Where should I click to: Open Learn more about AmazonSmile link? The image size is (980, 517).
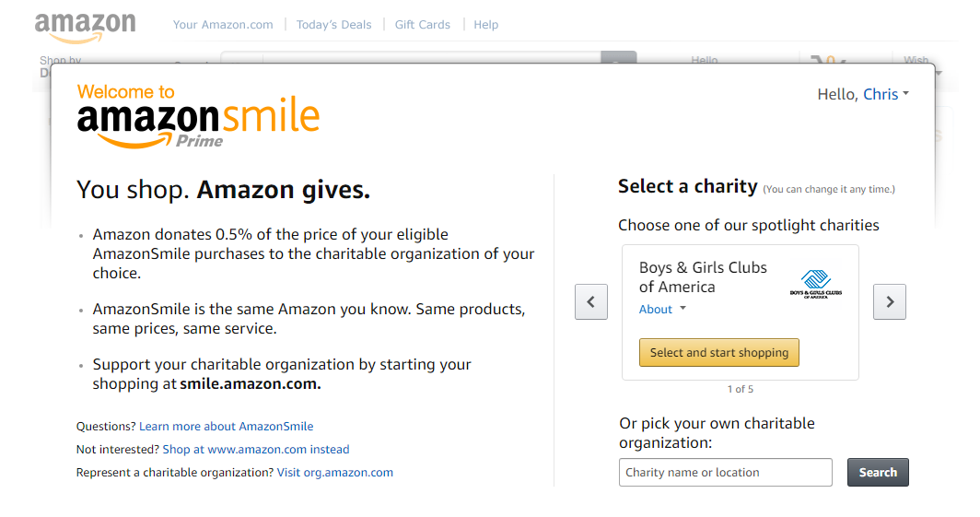point(227,427)
